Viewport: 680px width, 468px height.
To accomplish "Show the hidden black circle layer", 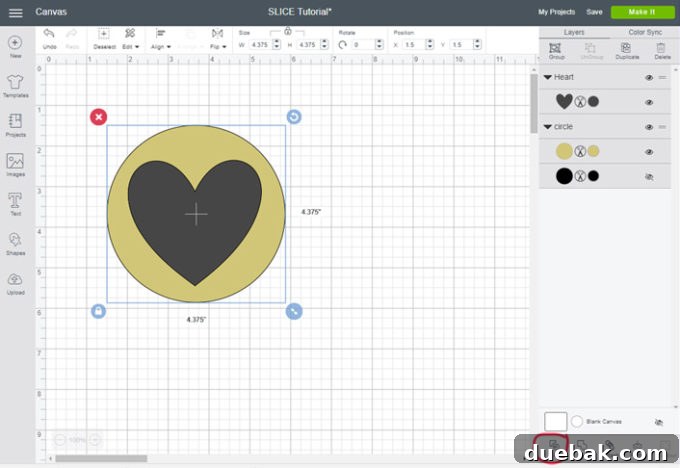I will click(649, 177).
